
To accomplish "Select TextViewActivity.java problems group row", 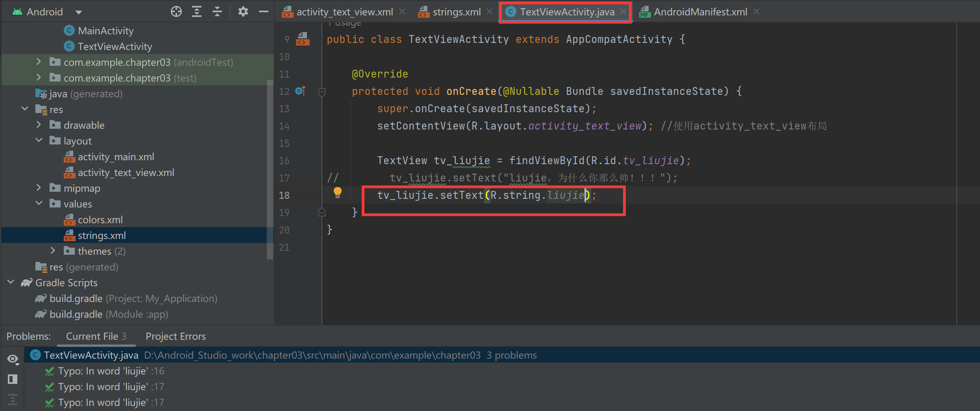I will coord(502,355).
